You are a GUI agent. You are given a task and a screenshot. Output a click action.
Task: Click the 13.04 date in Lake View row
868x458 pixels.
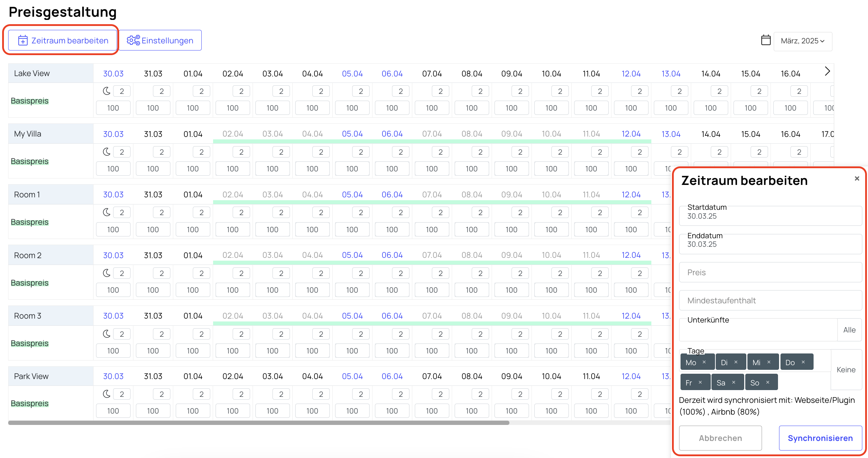671,74
